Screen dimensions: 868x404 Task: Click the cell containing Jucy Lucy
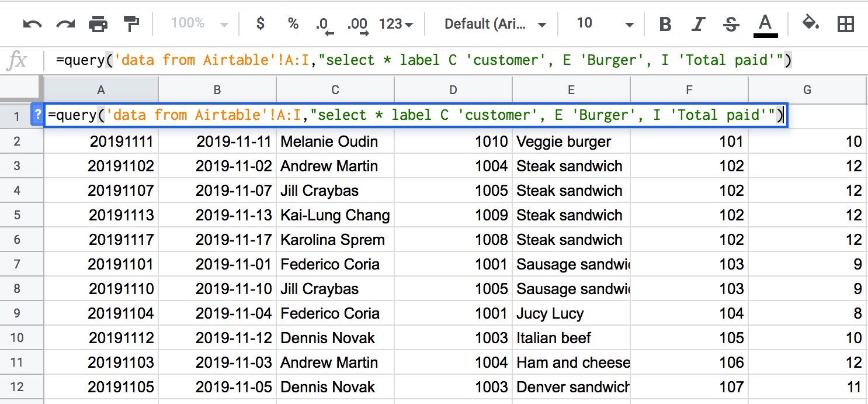(x=571, y=313)
